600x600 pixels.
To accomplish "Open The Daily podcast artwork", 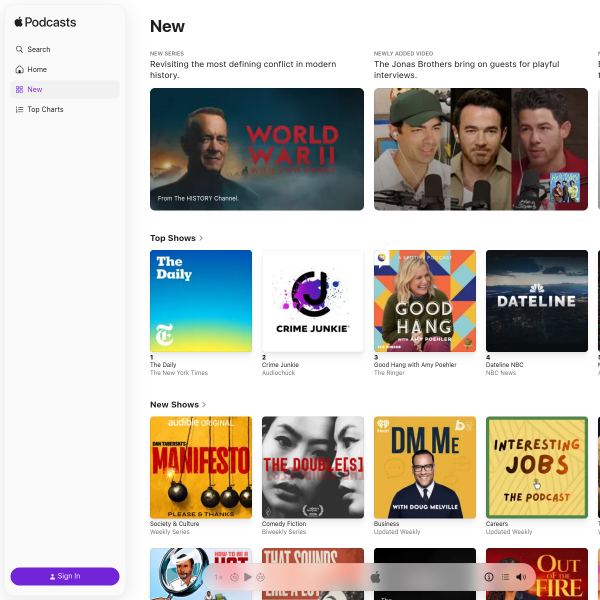I will (x=201, y=301).
